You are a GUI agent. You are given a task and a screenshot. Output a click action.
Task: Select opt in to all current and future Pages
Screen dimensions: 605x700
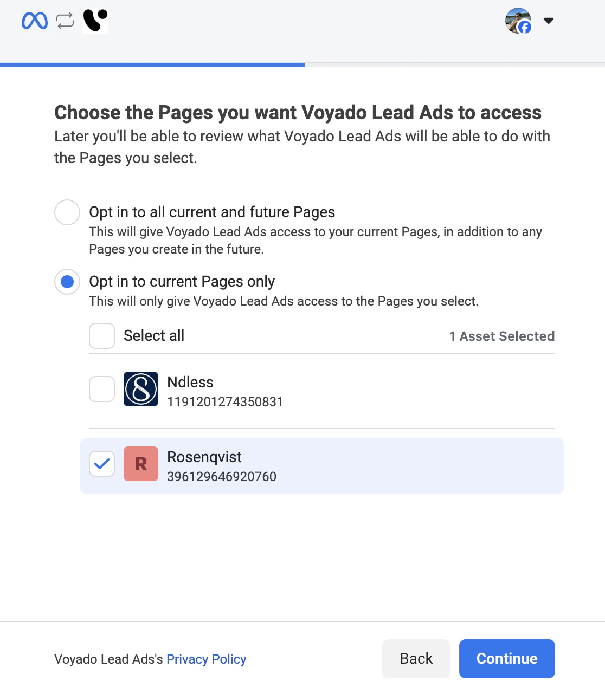tap(67, 212)
